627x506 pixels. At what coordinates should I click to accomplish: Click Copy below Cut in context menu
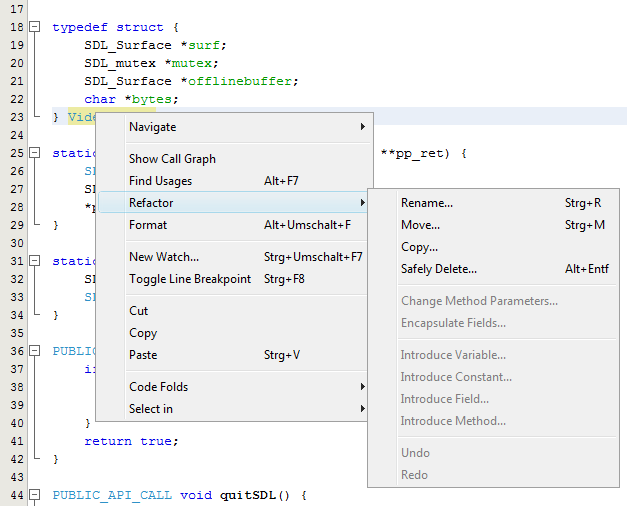tap(143, 333)
